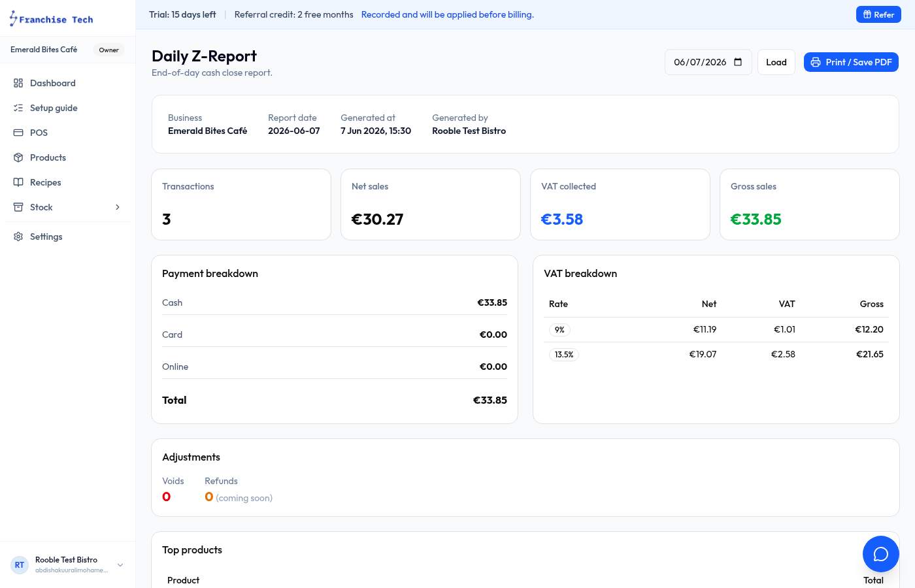This screenshot has width=915, height=588.
Task: Click 'Referral credit: 2 free months'
Action: pos(294,14)
